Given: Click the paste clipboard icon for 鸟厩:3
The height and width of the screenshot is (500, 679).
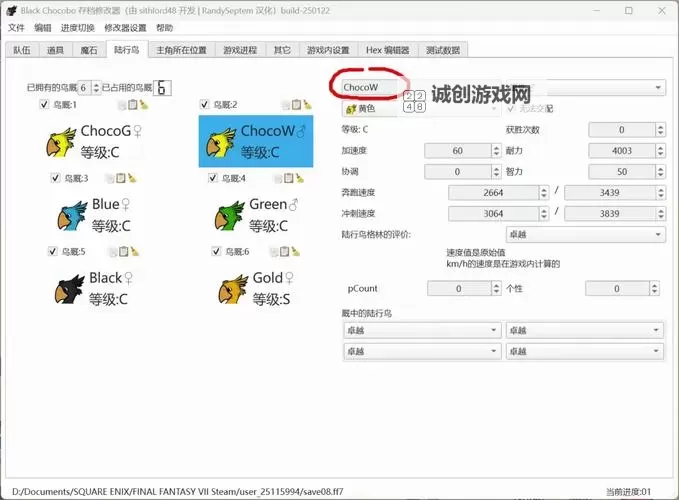Looking at the screenshot, I should (121, 178).
